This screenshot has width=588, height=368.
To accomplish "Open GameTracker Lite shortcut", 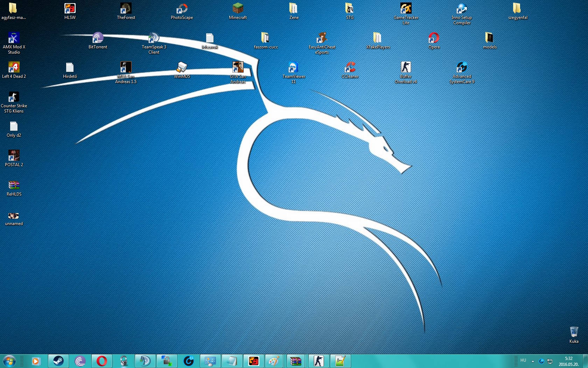I will [x=406, y=14].
